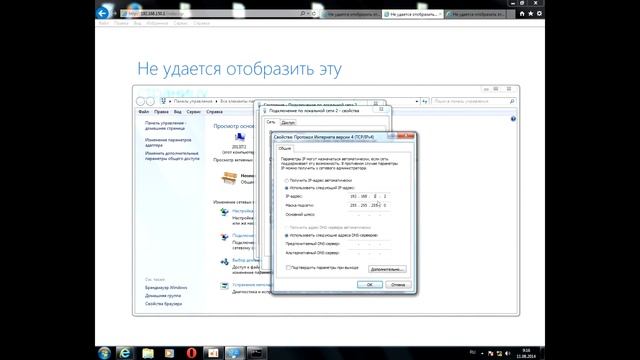Go back with Internet Explorer back arrow
This screenshot has width=640, height=360.
(x=102, y=13)
